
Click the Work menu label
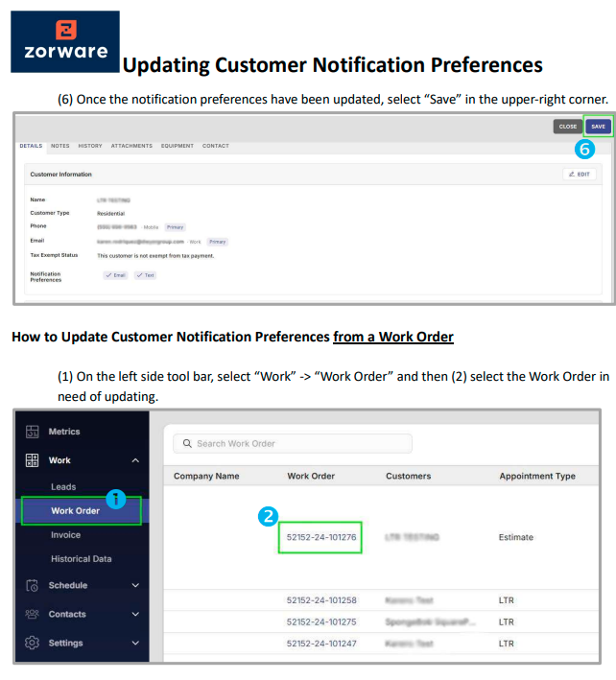tap(59, 460)
